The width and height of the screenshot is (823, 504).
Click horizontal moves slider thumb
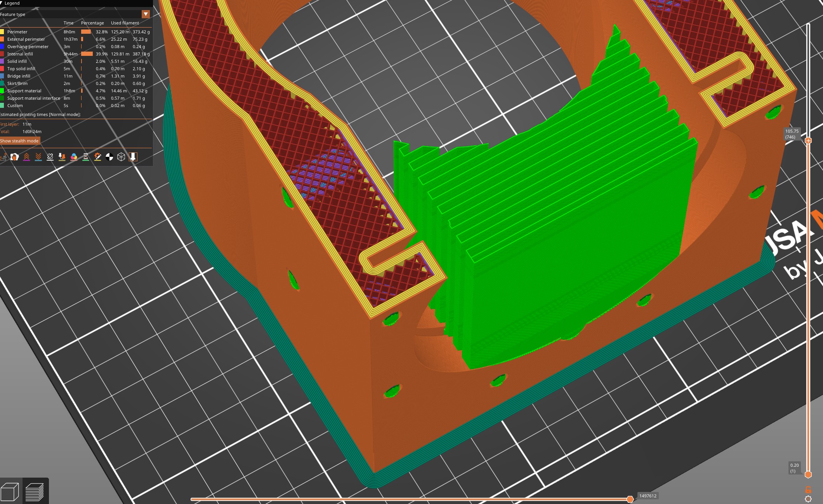point(630,499)
